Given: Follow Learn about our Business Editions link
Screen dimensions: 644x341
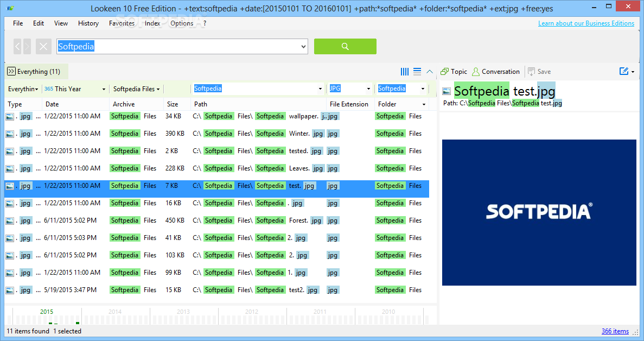Looking at the screenshot, I should pyautogui.click(x=586, y=23).
